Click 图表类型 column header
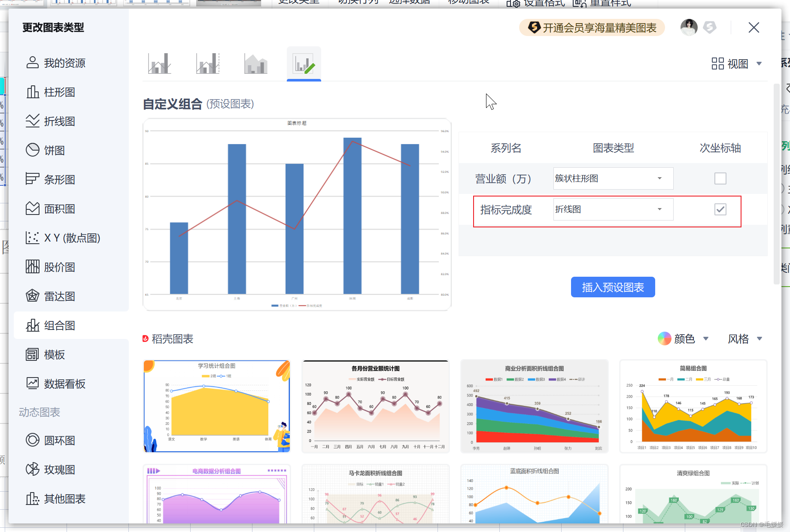Image resolution: width=790 pixels, height=532 pixels. (x=613, y=148)
